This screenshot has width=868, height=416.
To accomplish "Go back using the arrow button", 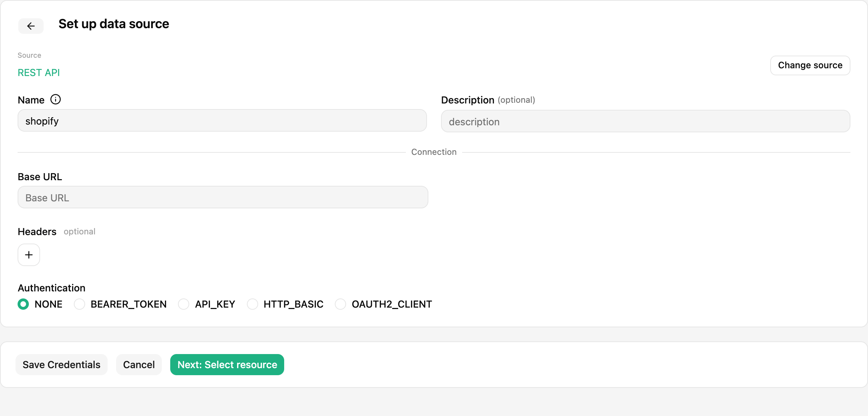I will pyautogui.click(x=31, y=26).
